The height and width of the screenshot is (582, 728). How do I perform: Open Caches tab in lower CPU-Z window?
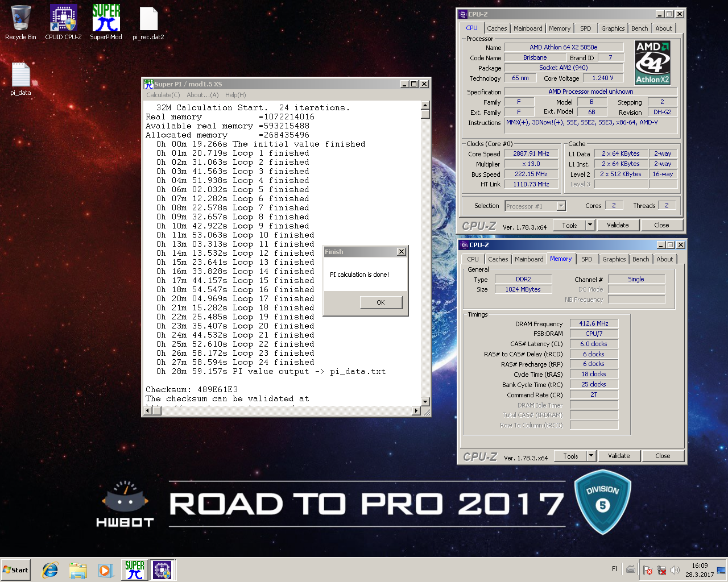pos(498,259)
